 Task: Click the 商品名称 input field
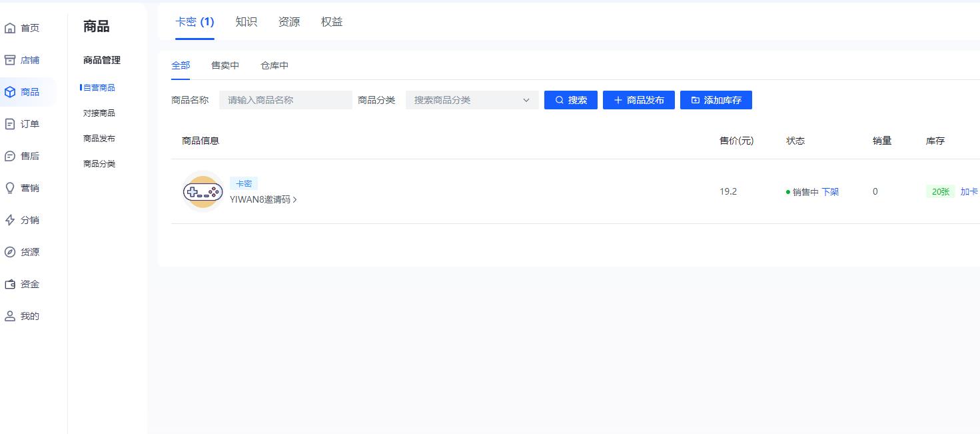285,99
